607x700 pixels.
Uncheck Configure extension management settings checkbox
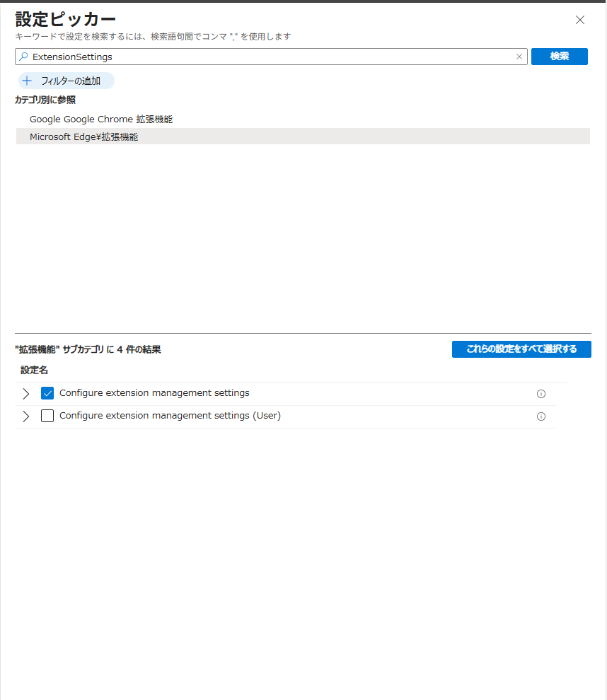coord(47,393)
